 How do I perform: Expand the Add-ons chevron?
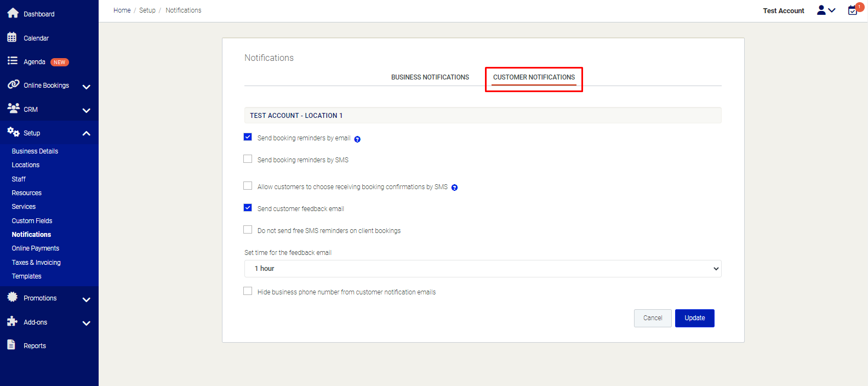point(86,323)
